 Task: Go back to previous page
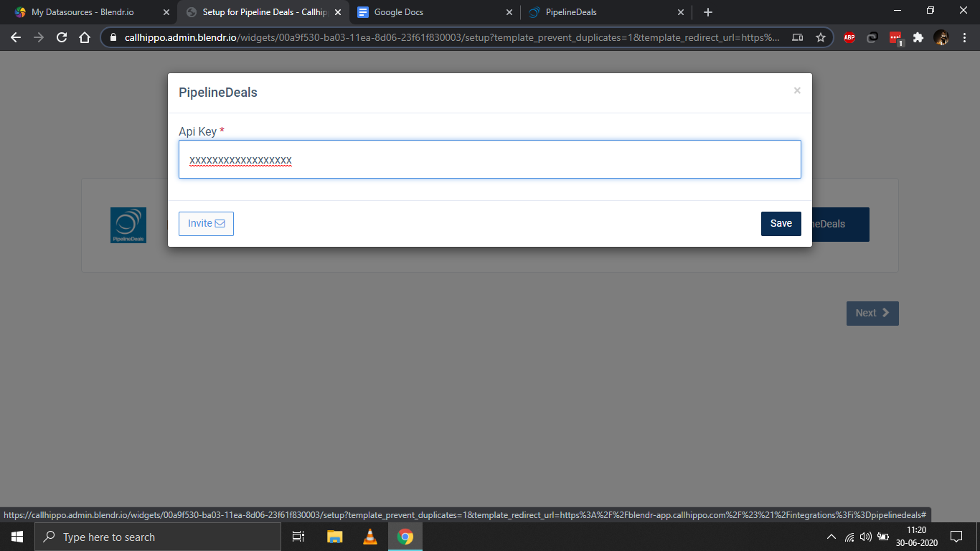[x=16, y=37]
